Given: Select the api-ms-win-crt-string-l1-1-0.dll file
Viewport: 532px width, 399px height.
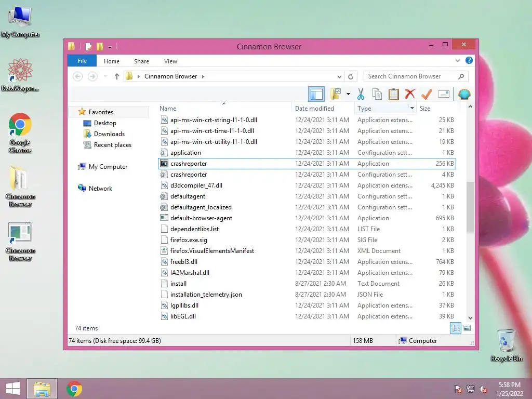Looking at the screenshot, I should [x=307, y=120].
